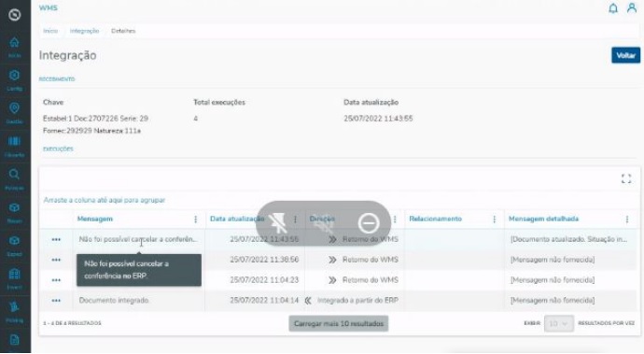The height and width of the screenshot is (354, 644).
Task: Open the Relacionamento column options menu
Action: pos(494,219)
